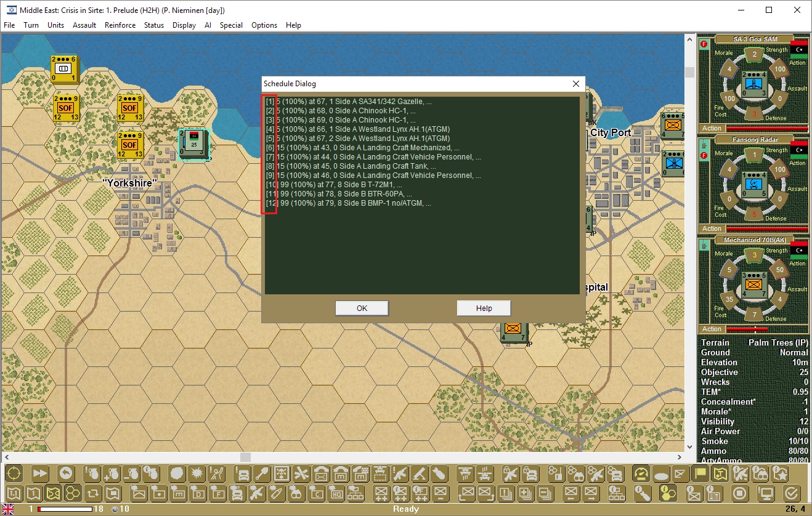Click OK in the Schedule Dialog
The width and height of the screenshot is (812, 516).
[362, 308]
